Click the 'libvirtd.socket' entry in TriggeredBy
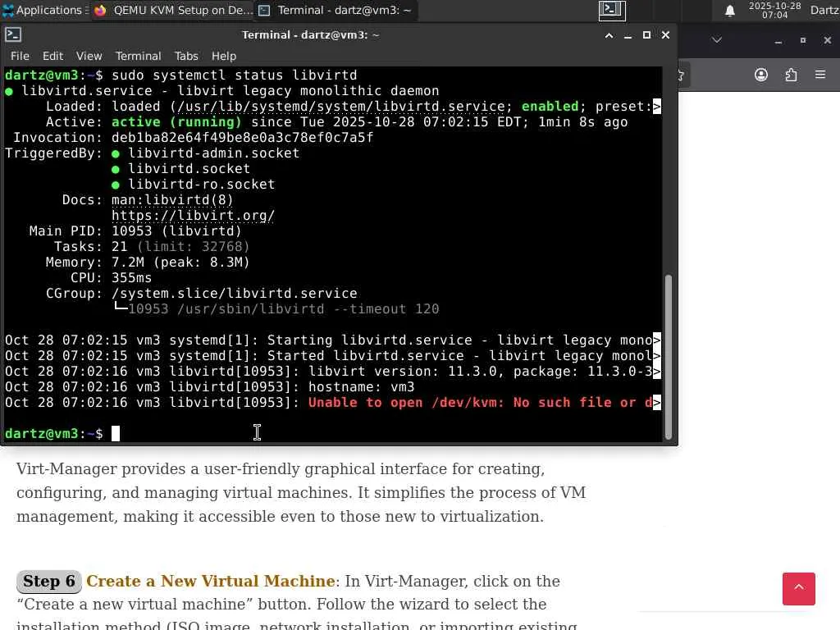Viewport: 840px width, 630px height. tap(189, 168)
